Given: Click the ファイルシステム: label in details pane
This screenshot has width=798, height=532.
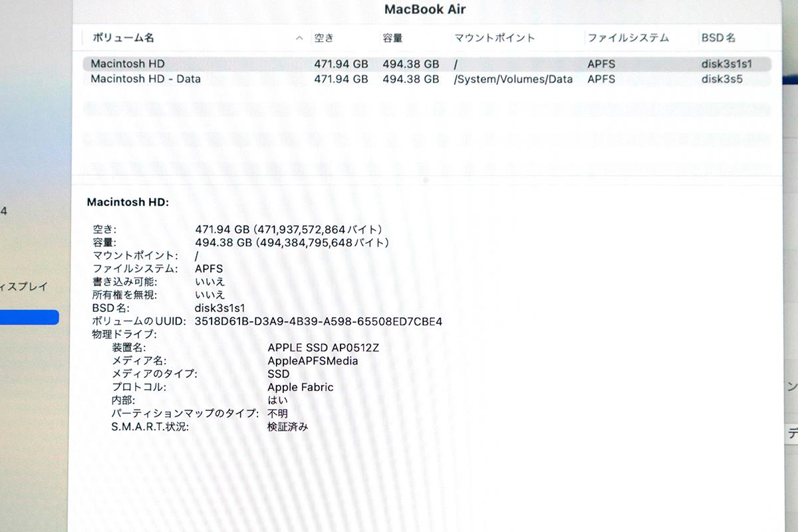Looking at the screenshot, I should (135, 269).
